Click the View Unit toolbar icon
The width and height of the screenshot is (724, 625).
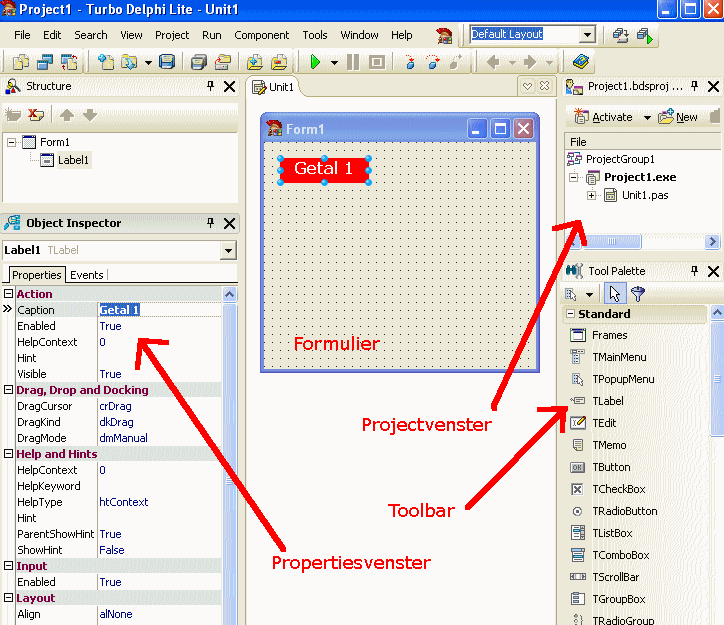point(21,62)
